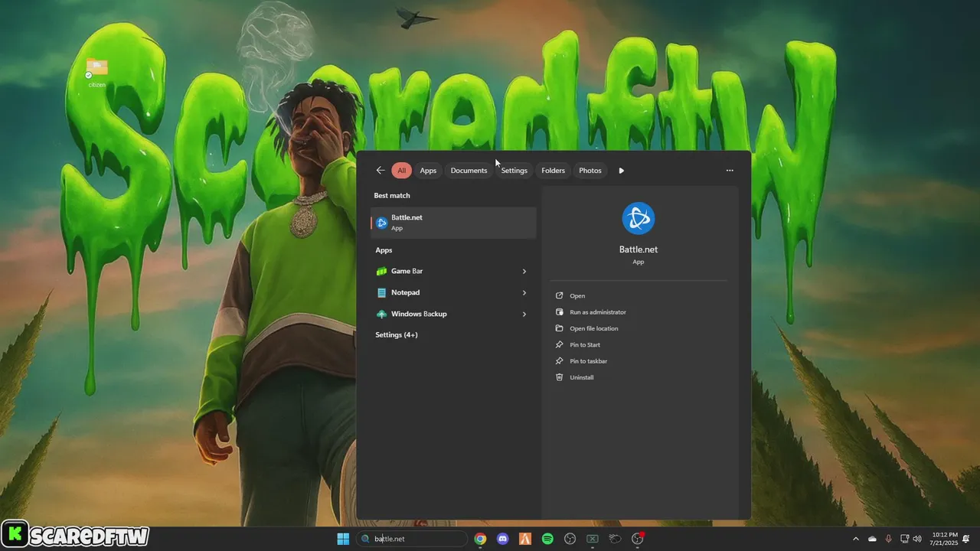Open notifications bell icon
This screenshot has height=551, width=980.
tap(967, 539)
